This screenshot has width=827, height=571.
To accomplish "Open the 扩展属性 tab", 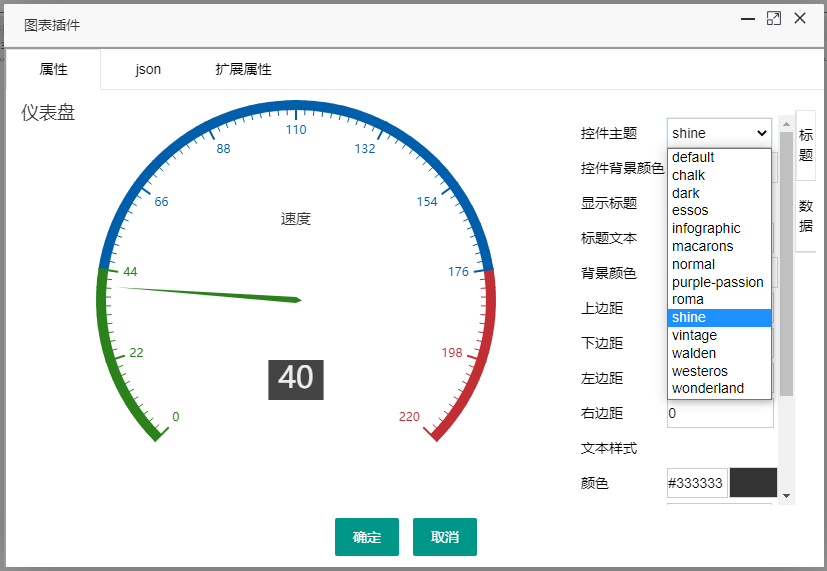I will pos(243,69).
